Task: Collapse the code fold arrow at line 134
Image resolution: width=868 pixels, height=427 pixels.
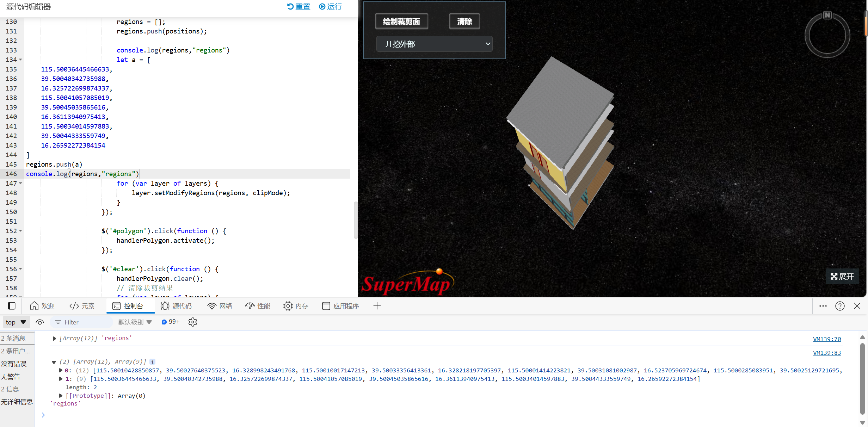Action: click(x=20, y=60)
